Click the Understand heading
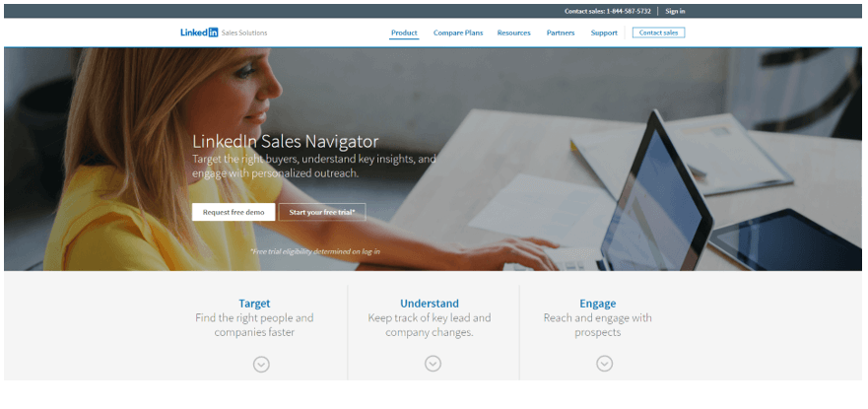This screenshot has height=409, width=868. click(x=430, y=304)
